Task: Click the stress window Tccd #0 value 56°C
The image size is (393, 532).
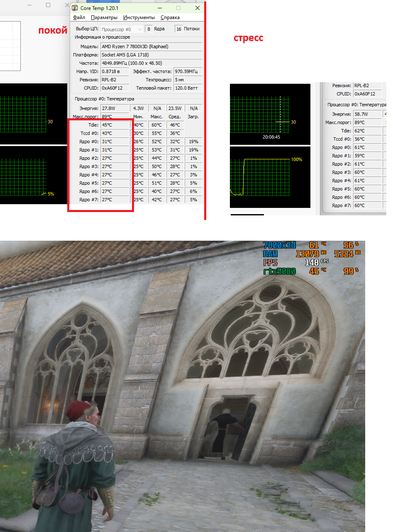Action: [x=367, y=139]
